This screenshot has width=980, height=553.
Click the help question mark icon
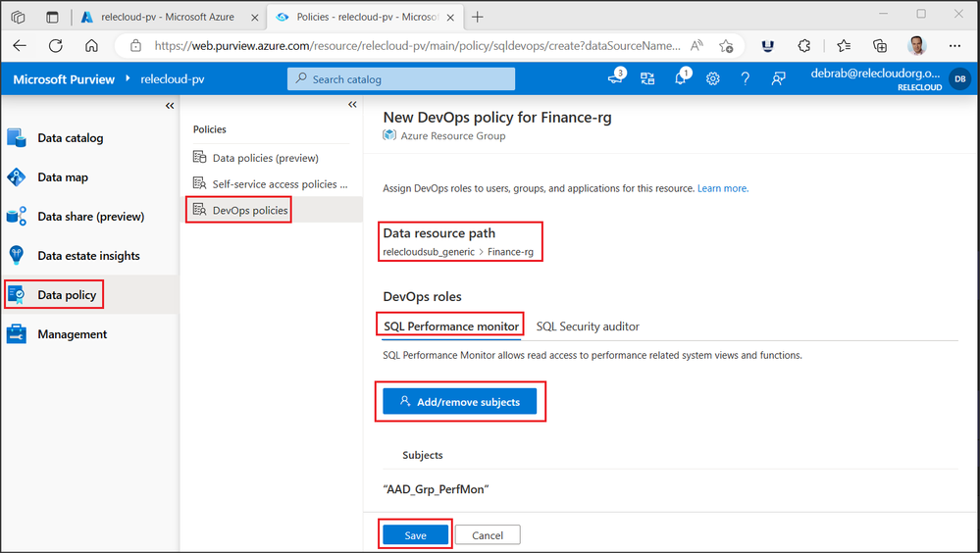(x=746, y=79)
